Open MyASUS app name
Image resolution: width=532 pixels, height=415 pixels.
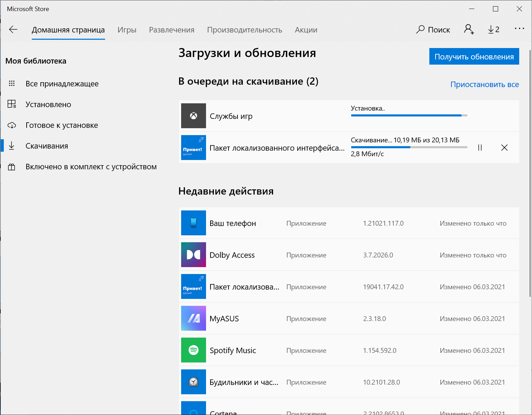(x=224, y=319)
